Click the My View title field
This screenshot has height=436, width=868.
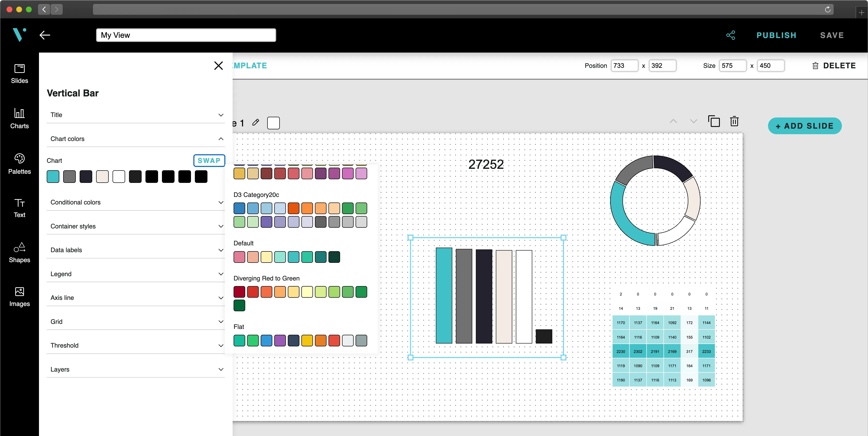pos(186,35)
